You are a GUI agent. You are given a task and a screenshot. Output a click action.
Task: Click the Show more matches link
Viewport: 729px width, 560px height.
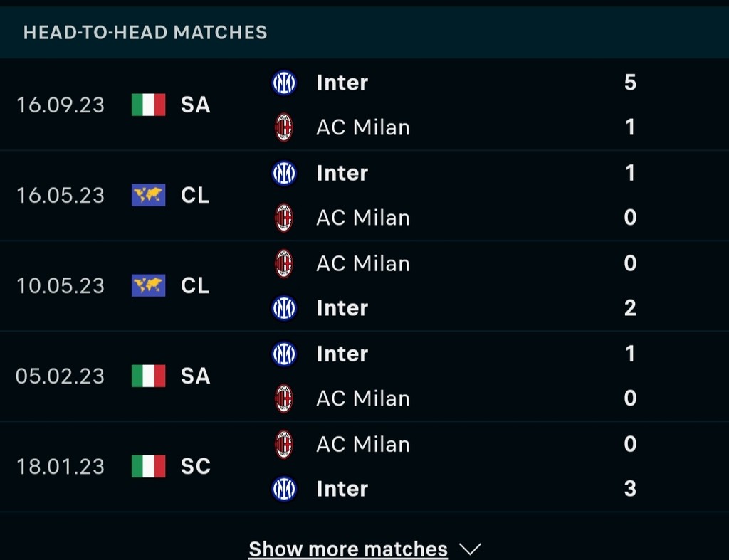(x=348, y=549)
